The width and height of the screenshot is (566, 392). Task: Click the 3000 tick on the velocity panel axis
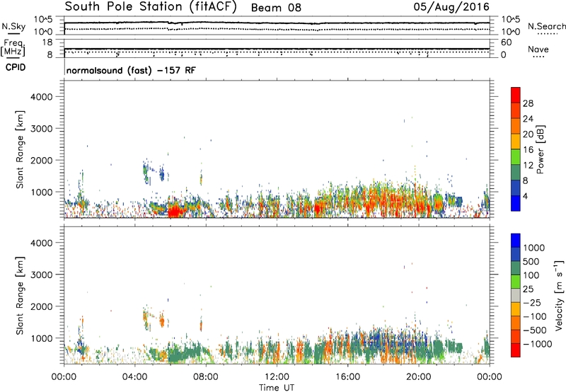point(42,275)
